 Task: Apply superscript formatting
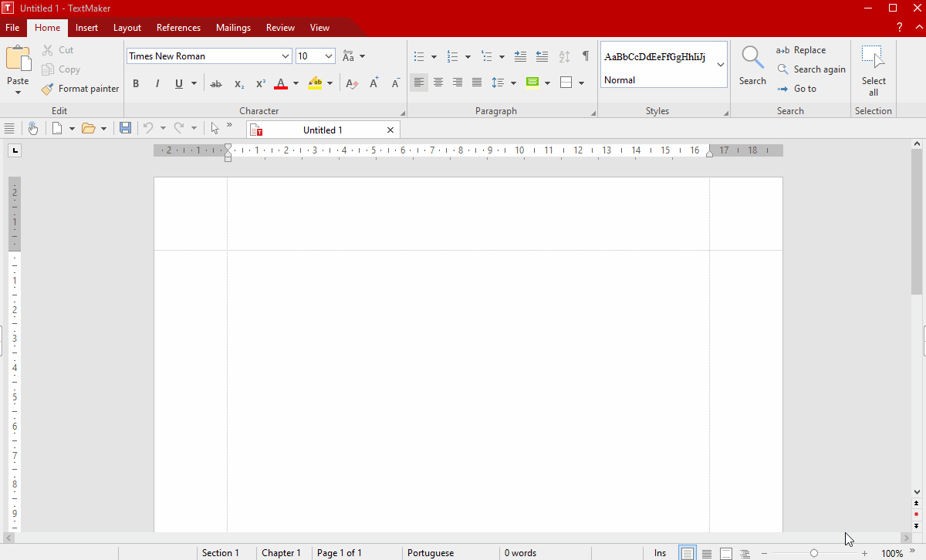[x=260, y=83]
